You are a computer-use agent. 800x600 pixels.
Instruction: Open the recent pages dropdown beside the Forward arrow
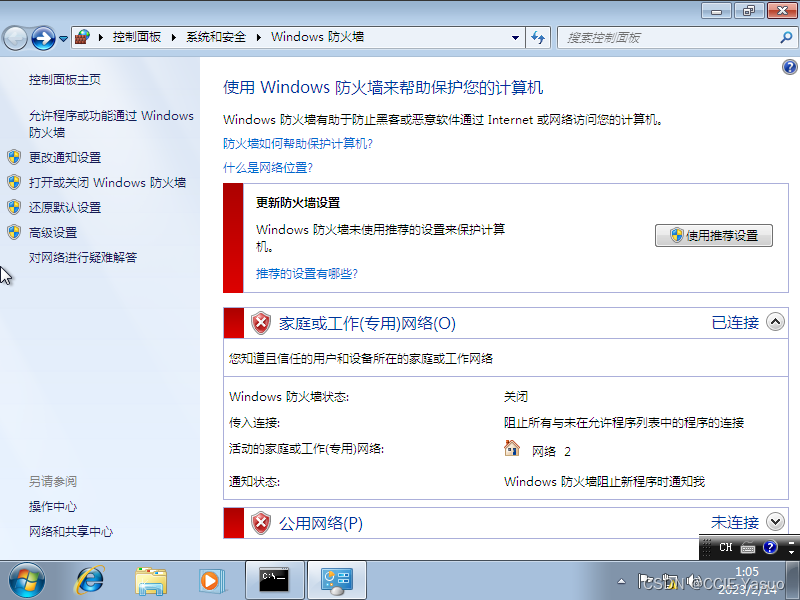pyautogui.click(x=63, y=38)
